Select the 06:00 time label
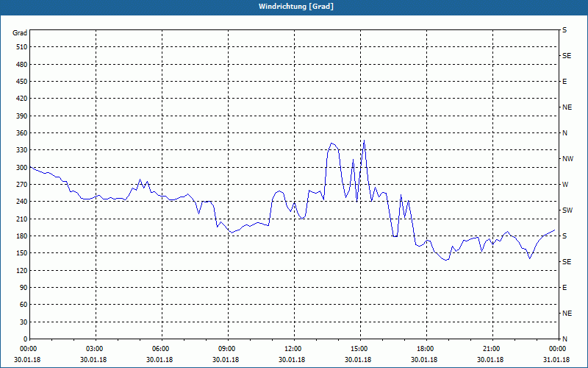 162,349
